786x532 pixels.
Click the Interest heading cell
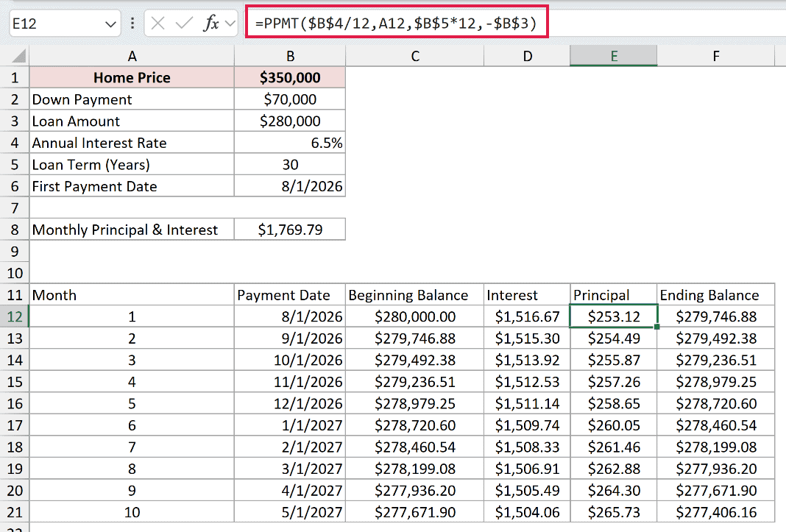(527, 295)
